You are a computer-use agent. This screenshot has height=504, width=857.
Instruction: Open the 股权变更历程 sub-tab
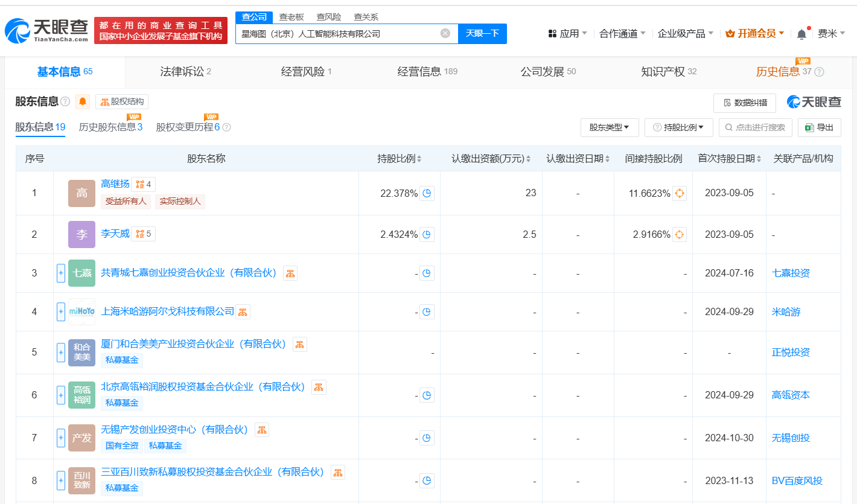[188, 127]
